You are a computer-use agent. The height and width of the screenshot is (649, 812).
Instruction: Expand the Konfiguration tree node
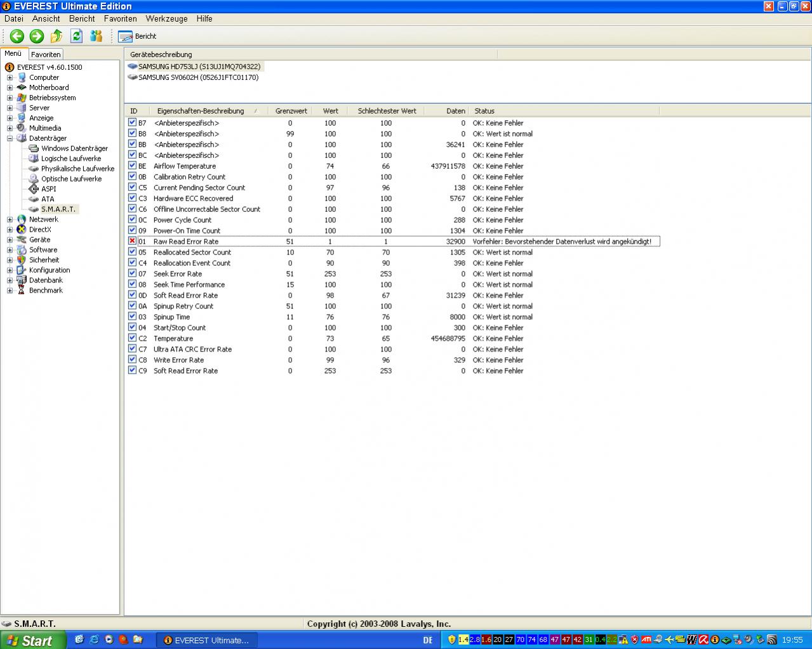10,270
